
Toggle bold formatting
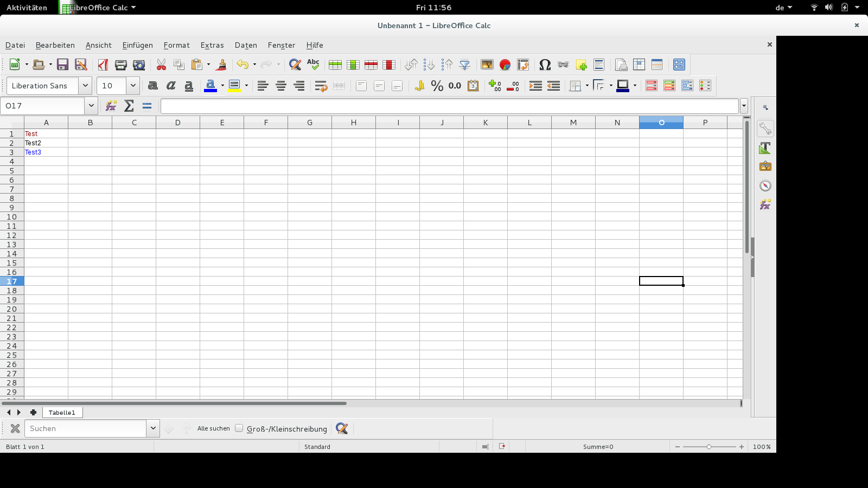point(153,86)
